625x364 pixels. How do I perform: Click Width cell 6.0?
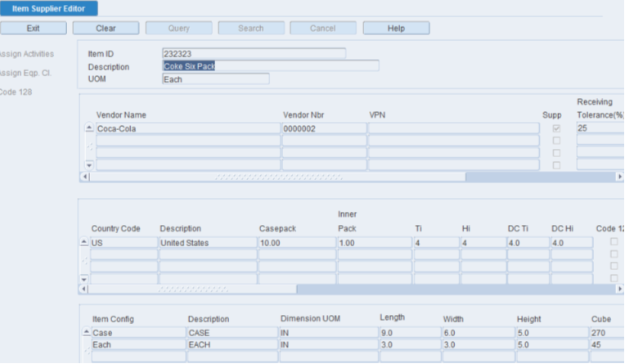coord(479,332)
